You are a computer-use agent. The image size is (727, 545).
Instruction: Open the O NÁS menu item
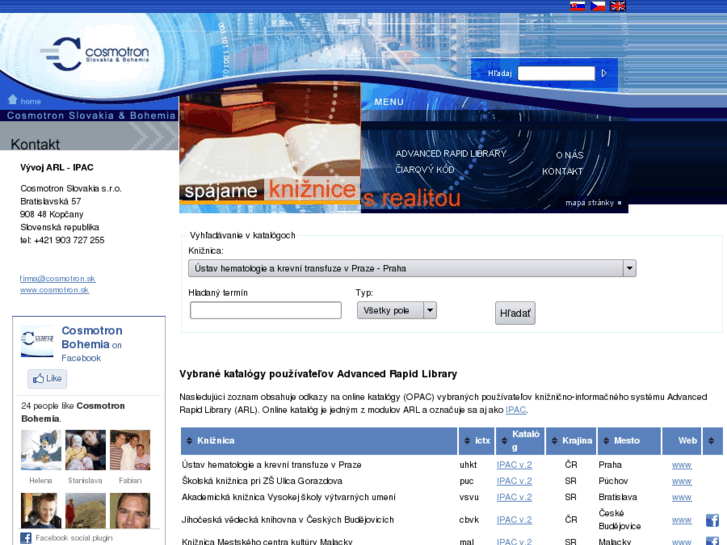pyautogui.click(x=569, y=155)
